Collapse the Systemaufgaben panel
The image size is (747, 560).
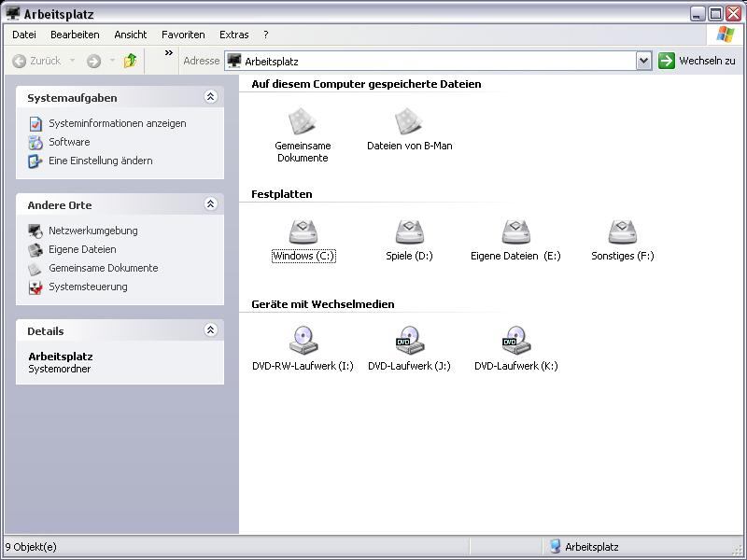pyautogui.click(x=211, y=97)
